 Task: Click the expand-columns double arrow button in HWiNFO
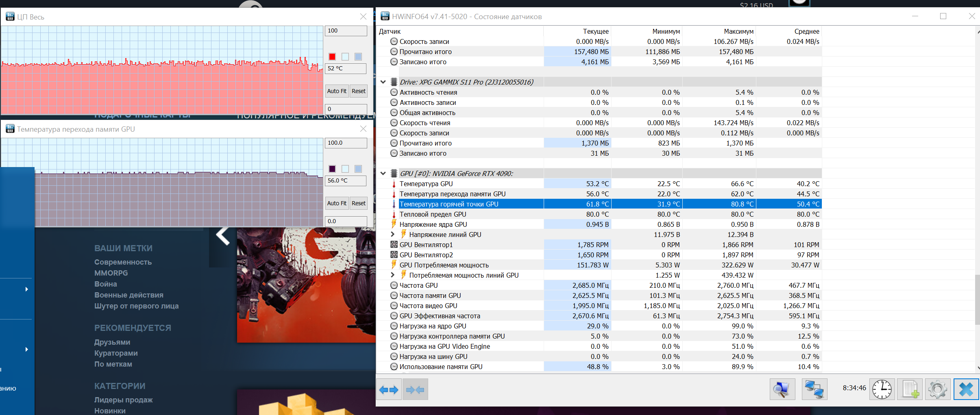tap(389, 389)
